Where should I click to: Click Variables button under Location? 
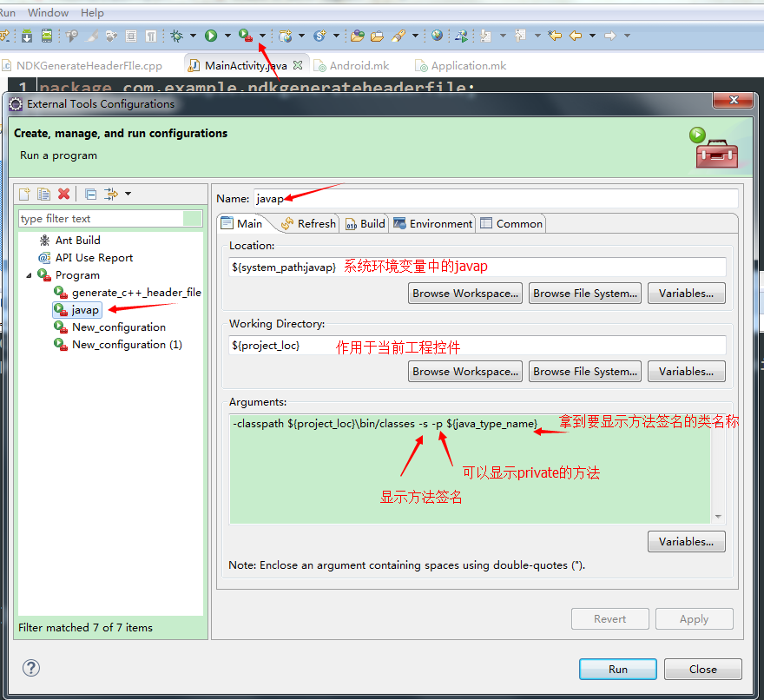pyautogui.click(x=687, y=294)
